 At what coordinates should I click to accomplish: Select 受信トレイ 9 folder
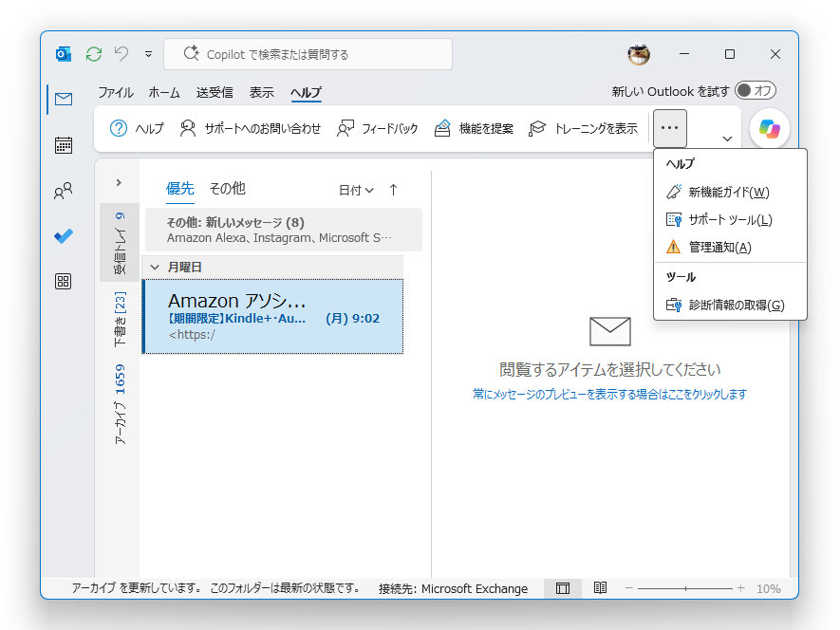coord(120,243)
